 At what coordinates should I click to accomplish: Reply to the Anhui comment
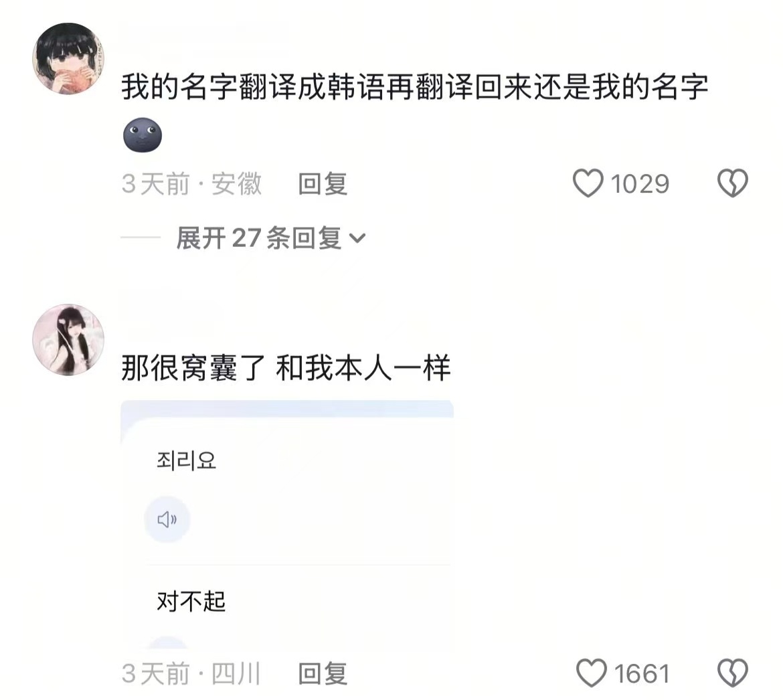(x=323, y=184)
